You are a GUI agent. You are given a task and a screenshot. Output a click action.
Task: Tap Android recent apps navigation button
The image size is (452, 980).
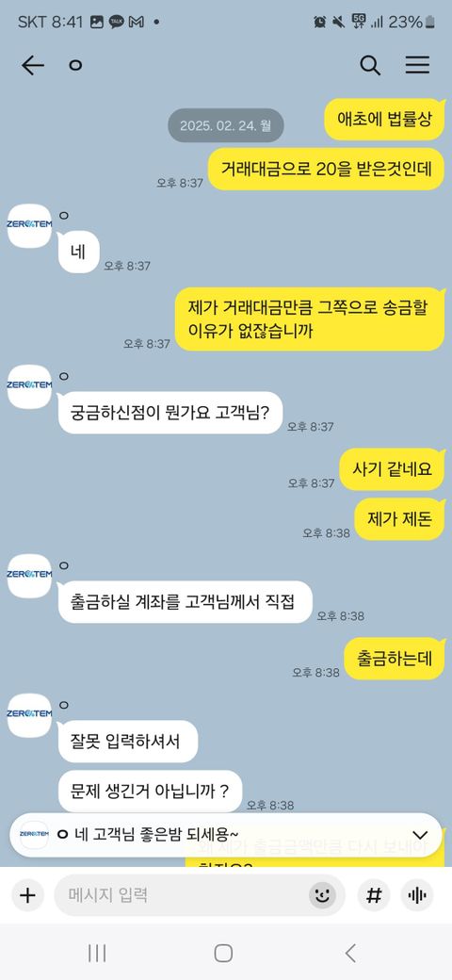click(x=97, y=953)
